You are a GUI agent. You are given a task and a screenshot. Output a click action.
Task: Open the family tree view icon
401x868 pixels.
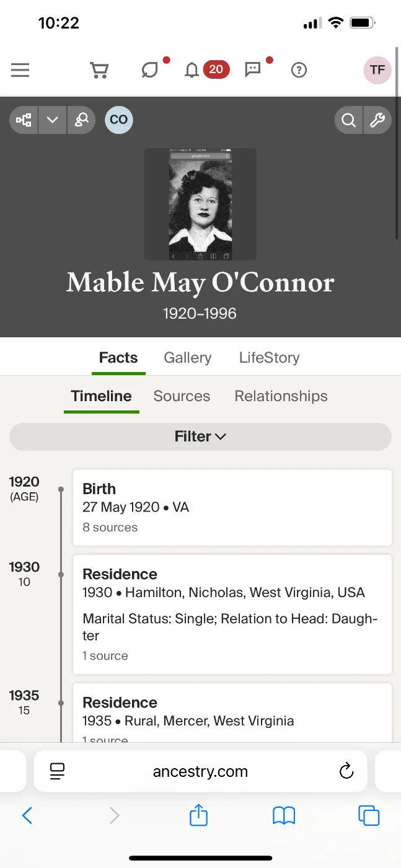click(24, 120)
